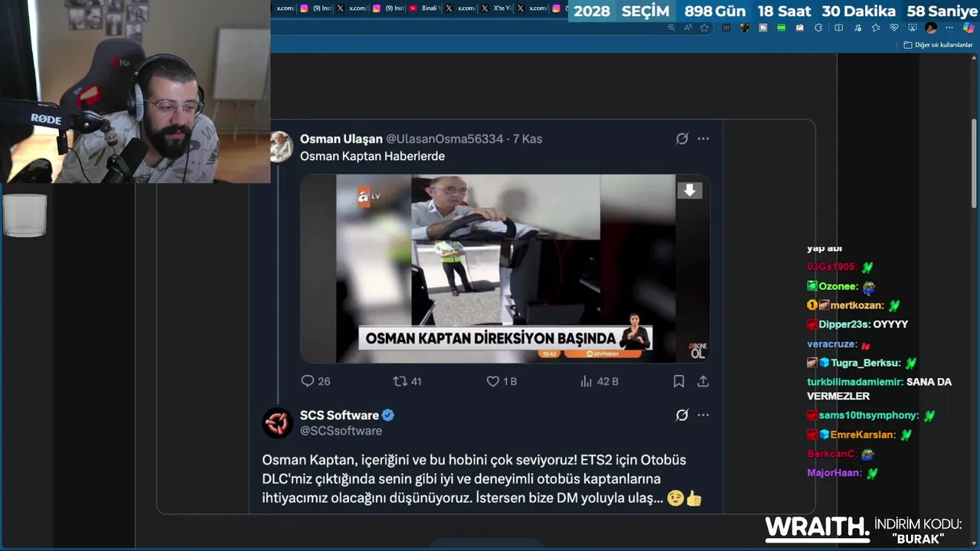Image resolution: width=980 pixels, height=551 pixels.
Task: Open @UlasanOsma56334 handle link
Action: point(445,139)
